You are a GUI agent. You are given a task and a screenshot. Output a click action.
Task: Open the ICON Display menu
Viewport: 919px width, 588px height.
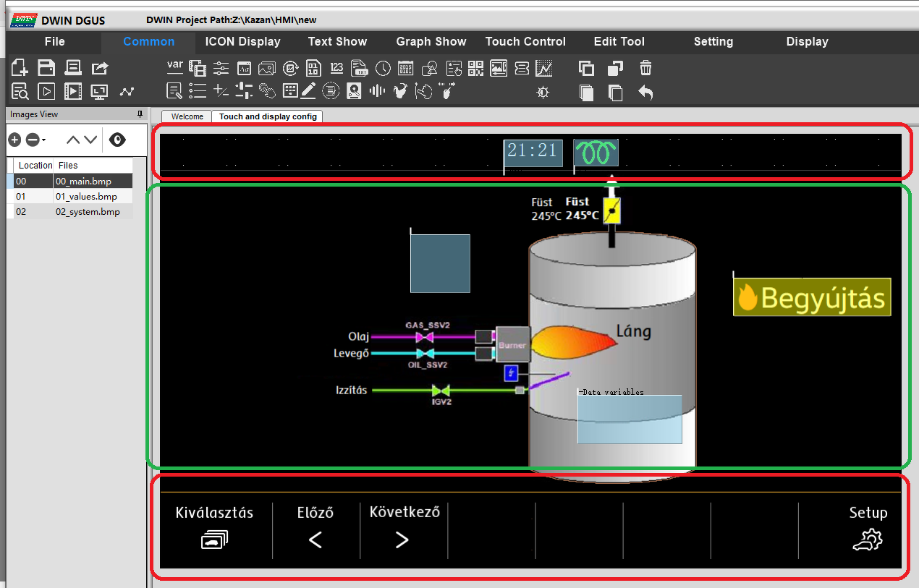242,41
